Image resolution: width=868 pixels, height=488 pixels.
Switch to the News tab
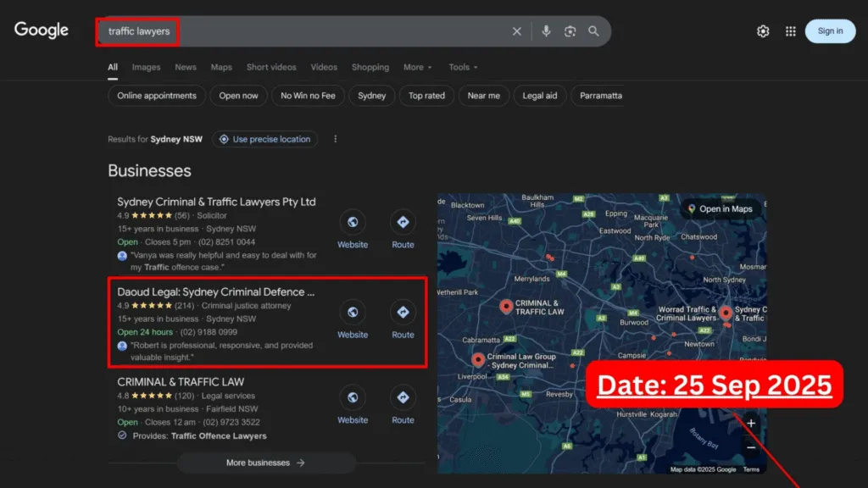186,68
